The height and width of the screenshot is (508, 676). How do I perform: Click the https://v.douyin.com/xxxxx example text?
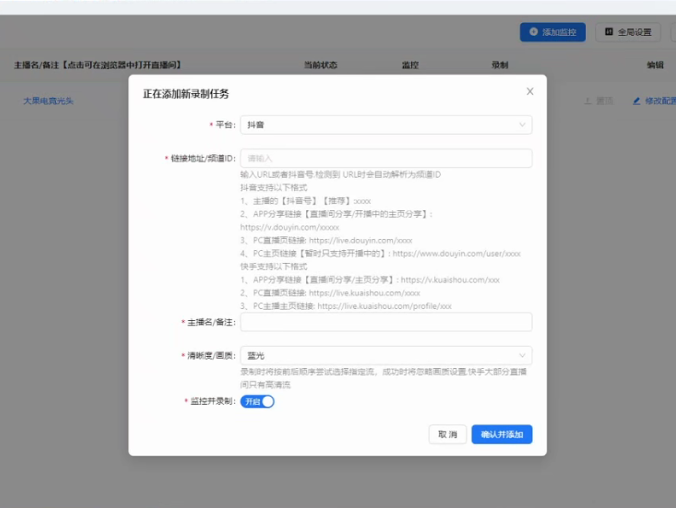(290, 227)
